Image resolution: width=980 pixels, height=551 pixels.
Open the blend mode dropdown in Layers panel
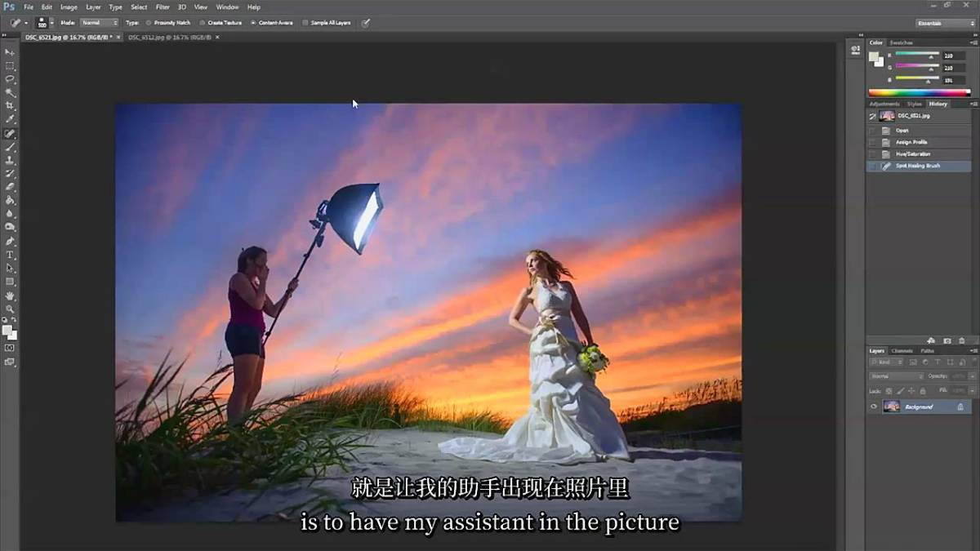[x=896, y=375]
